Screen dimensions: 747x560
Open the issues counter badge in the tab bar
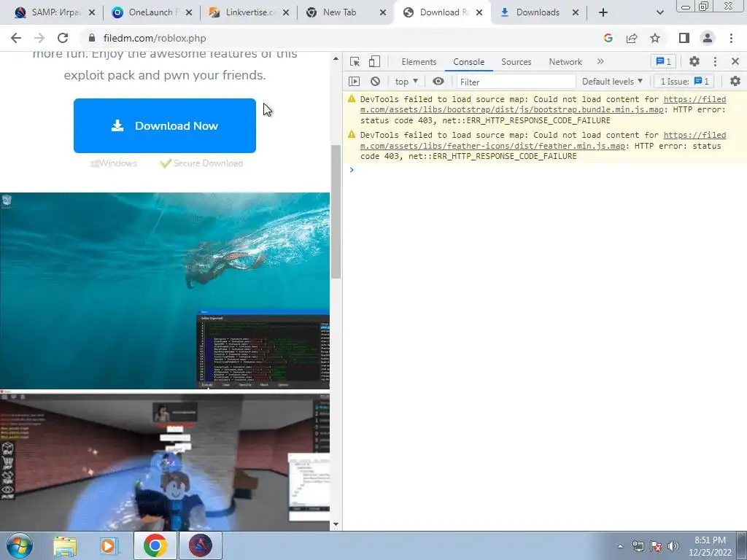pos(663,61)
